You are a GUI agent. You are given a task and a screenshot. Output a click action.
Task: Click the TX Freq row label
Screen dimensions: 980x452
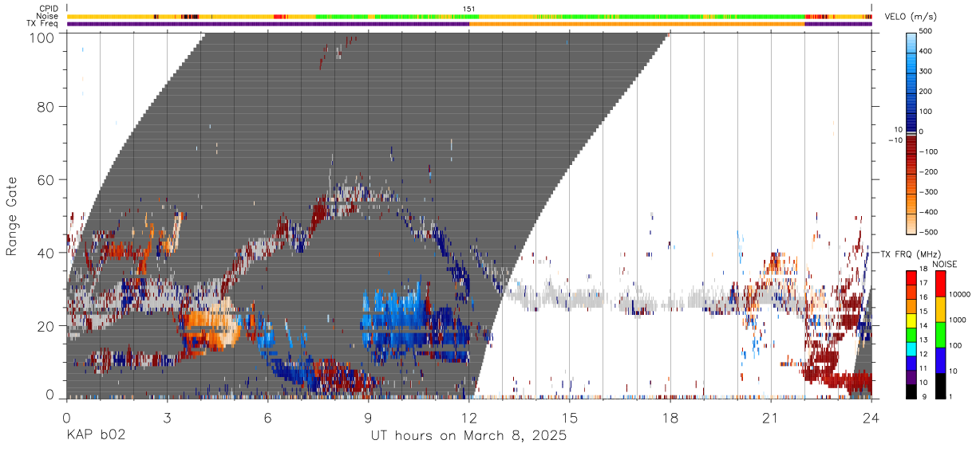43,23
